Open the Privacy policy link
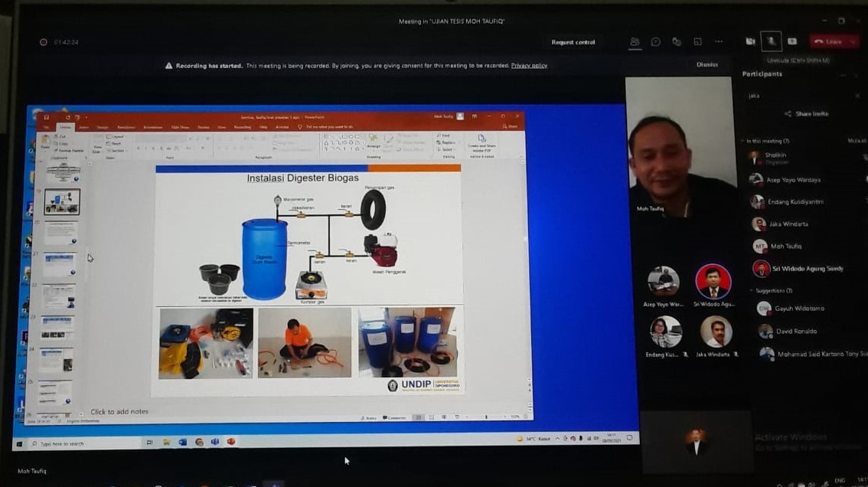Viewport: 868px width, 487px height. point(529,65)
